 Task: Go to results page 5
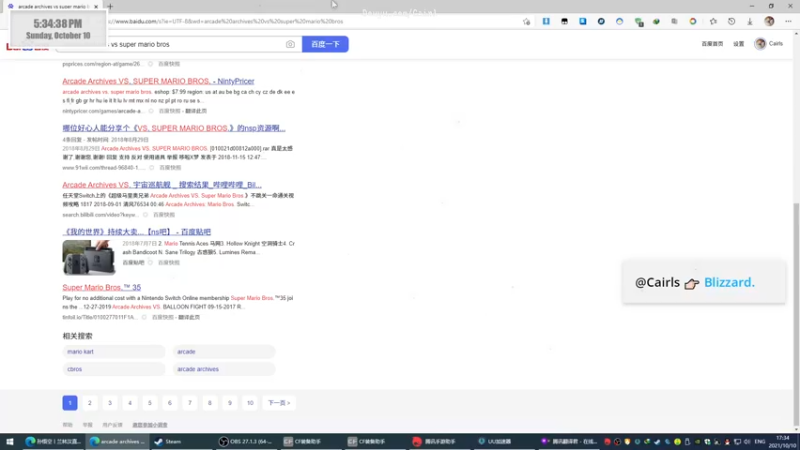[x=149, y=403]
